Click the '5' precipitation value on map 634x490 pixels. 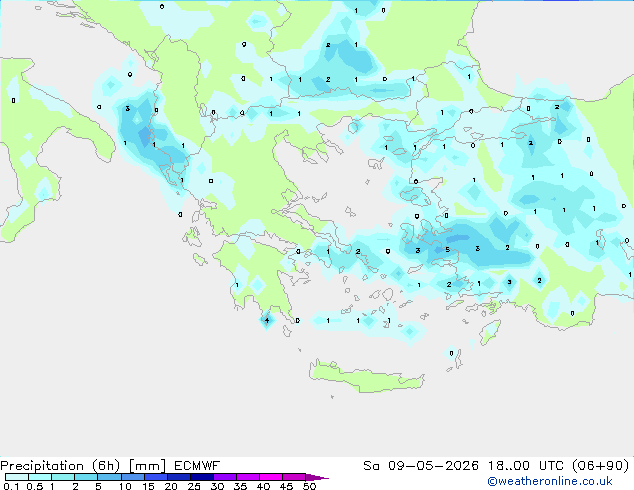coord(448,249)
